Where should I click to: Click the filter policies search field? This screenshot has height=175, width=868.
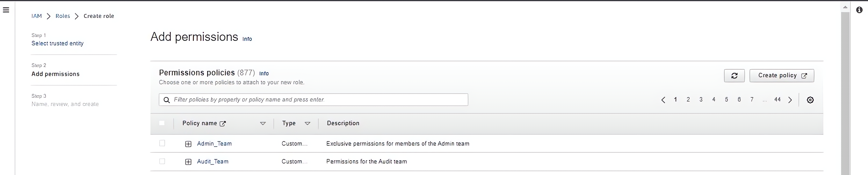point(317,100)
